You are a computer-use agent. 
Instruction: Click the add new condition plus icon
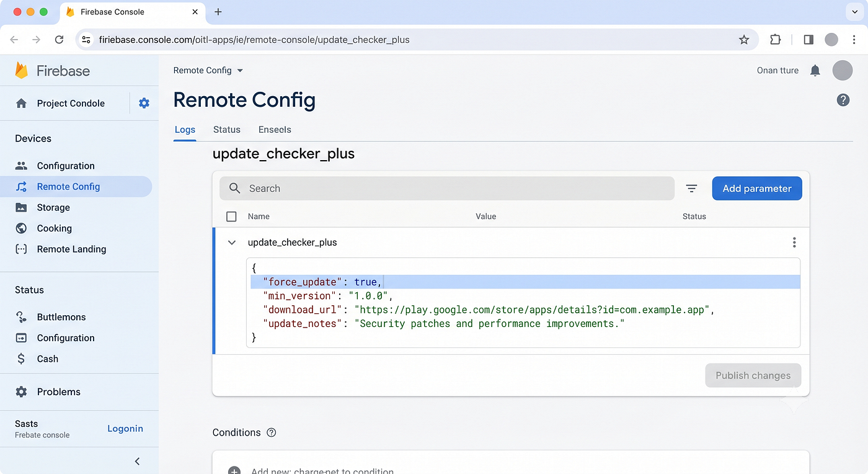[234, 471]
